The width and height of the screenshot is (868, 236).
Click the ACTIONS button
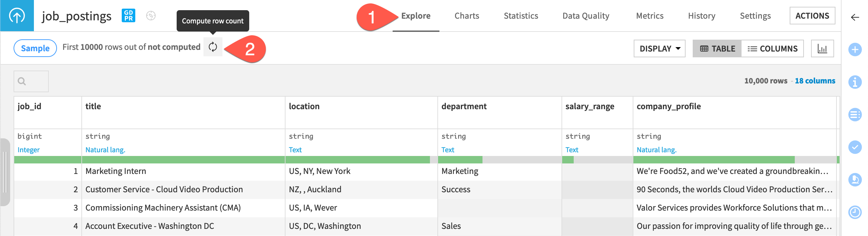click(x=812, y=16)
